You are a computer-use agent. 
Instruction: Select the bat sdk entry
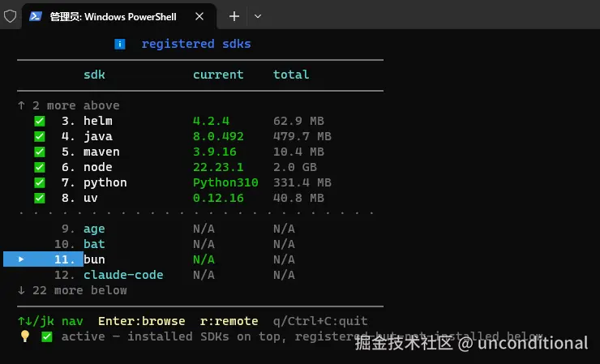coord(94,244)
